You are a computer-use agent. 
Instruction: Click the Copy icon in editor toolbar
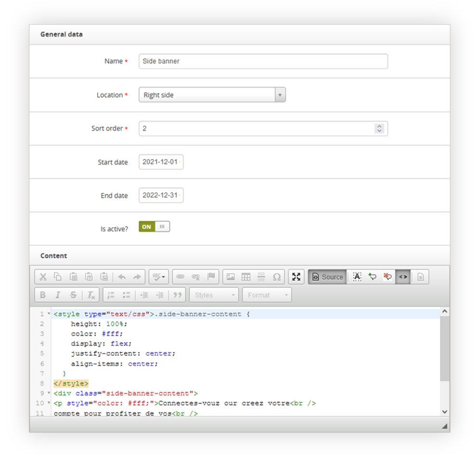(58, 277)
